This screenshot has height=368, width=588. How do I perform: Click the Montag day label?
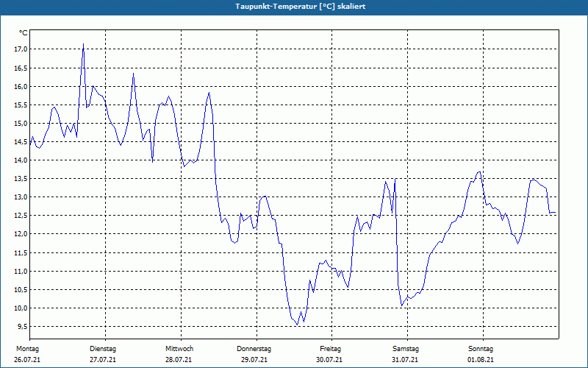point(27,349)
